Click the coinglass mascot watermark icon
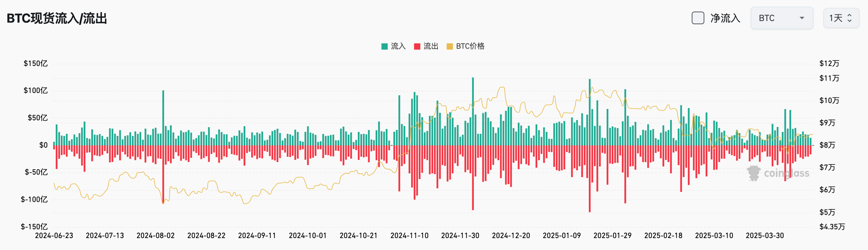The height and width of the screenshot is (250, 868). click(x=754, y=173)
